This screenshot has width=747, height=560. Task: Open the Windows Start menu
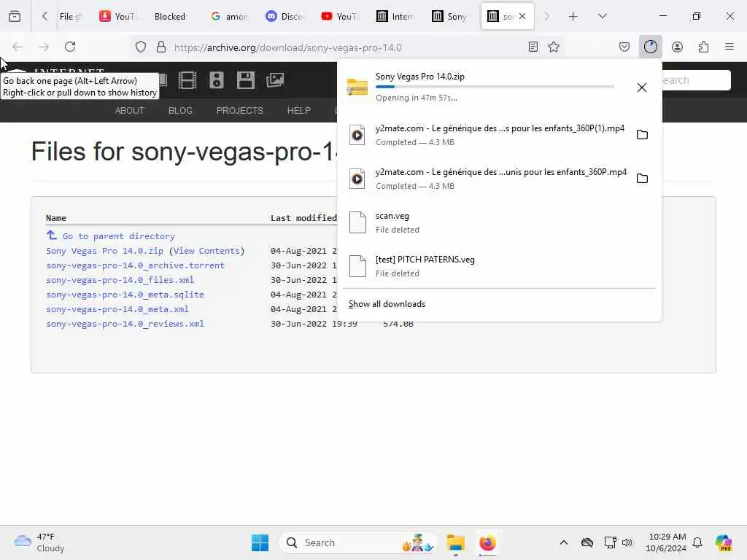coord(260,542)
